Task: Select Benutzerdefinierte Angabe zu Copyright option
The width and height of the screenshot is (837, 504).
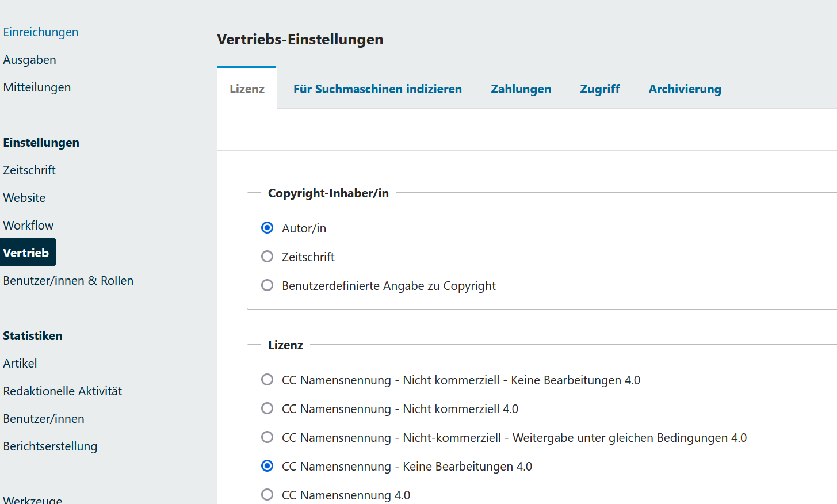Action: [x=267, y=285]
